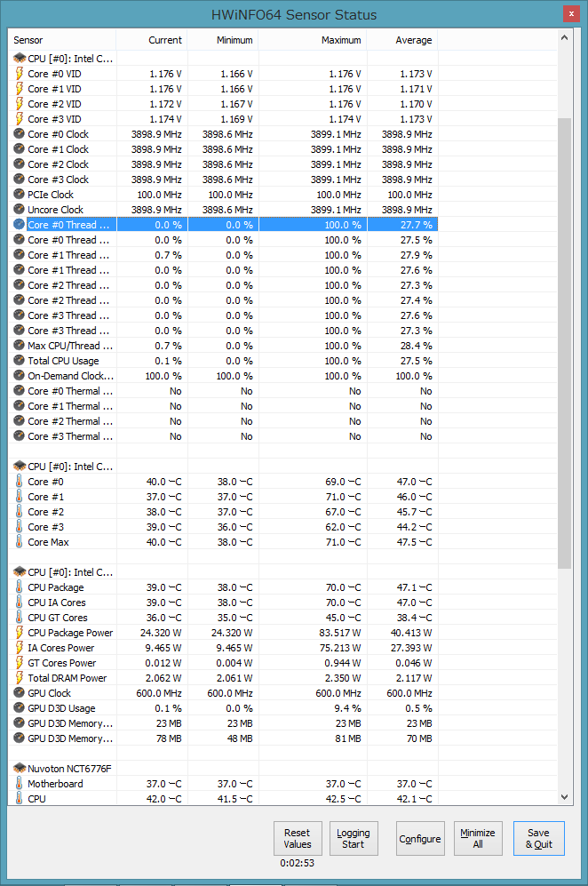
Task: Click the lightning icon beside IA Cores Power
Action: click(20, 648)
